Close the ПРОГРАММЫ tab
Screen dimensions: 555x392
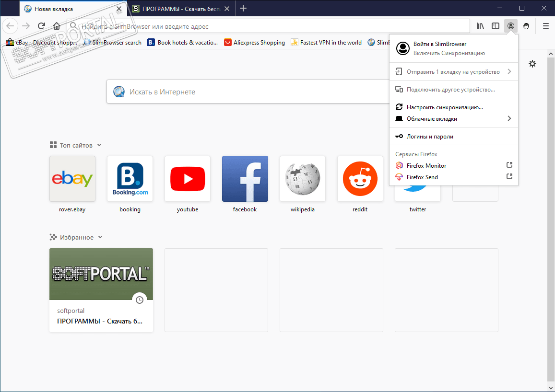point(227,9)
